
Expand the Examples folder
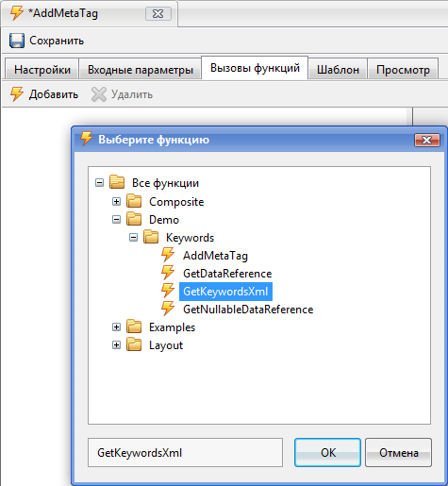(x=116, y=327)
